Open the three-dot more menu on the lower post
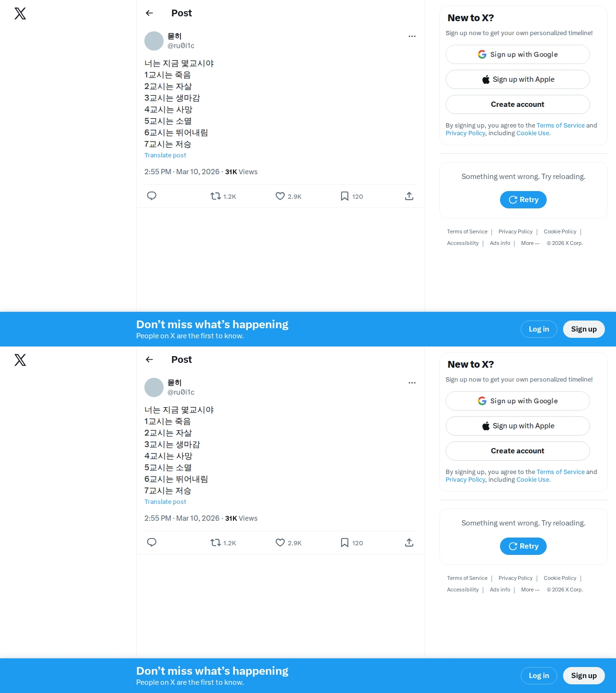Image resolution: width=616 pixels, height=693 pixels. (x=412, y=383)
